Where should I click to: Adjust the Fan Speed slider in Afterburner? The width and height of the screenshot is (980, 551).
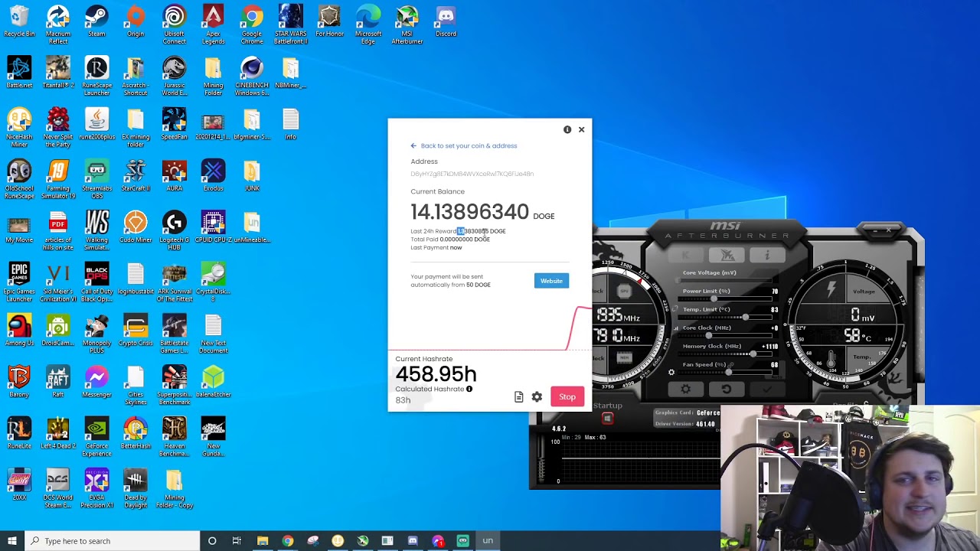point(725,371)
